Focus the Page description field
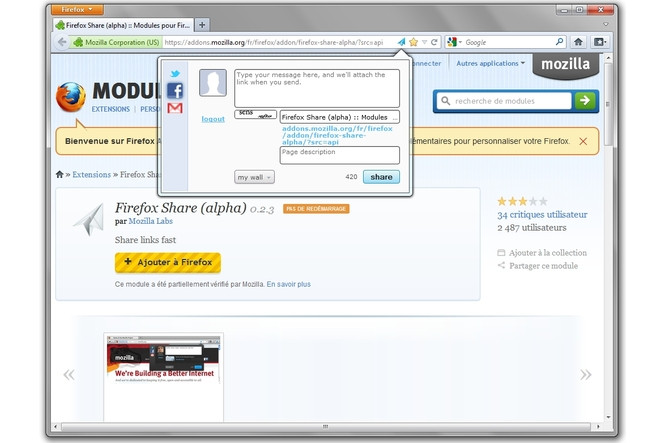Screen dimensions: 664x443 (340, 155)
